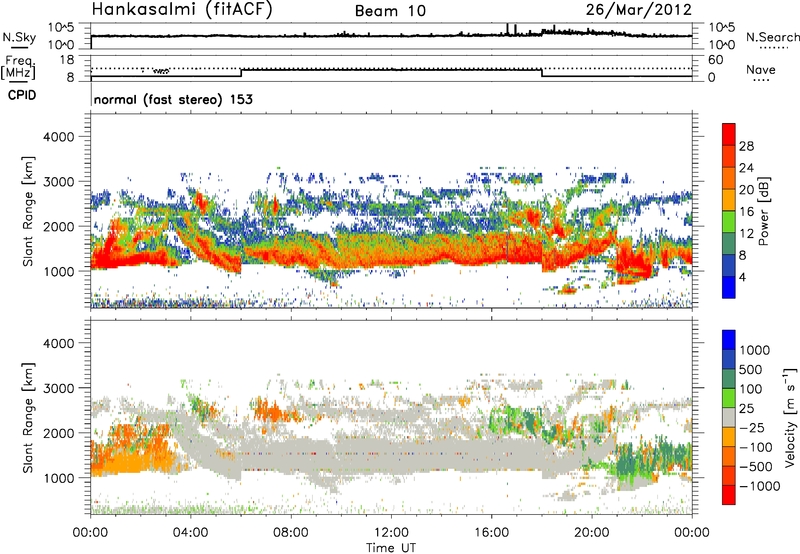
Task: Click the '04:00' time axis tick label
Action: (191, 533)
